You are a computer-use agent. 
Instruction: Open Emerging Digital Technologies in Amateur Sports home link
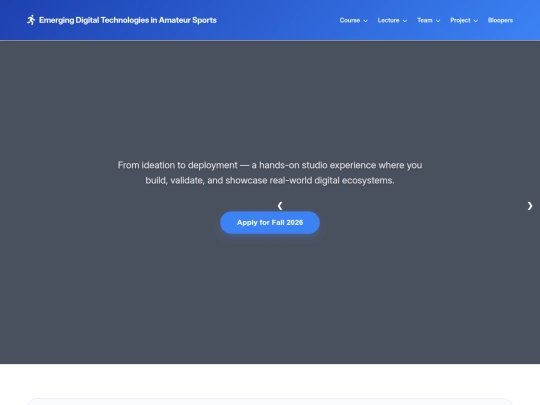point(122,20)
